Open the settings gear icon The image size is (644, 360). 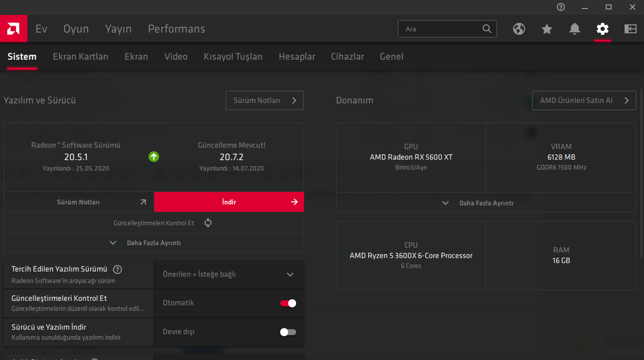[603, 29]
